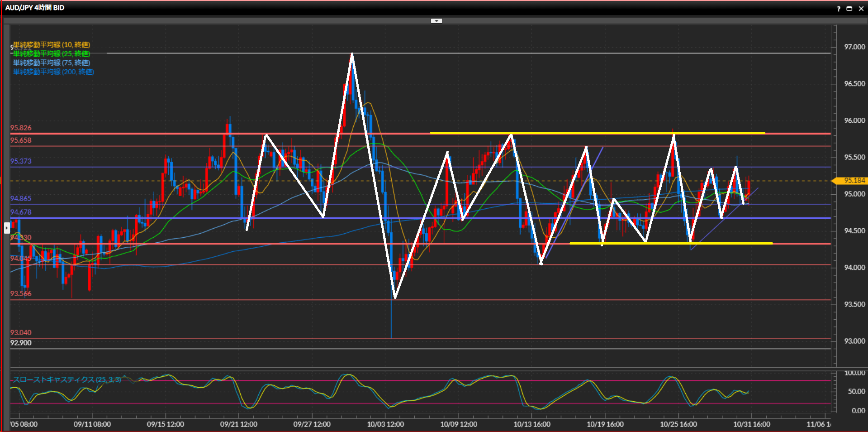Choose the 単純移動平均線 (200, 終値) indicator label
This screenshot has height=432, width=868.
click(53, 72)
